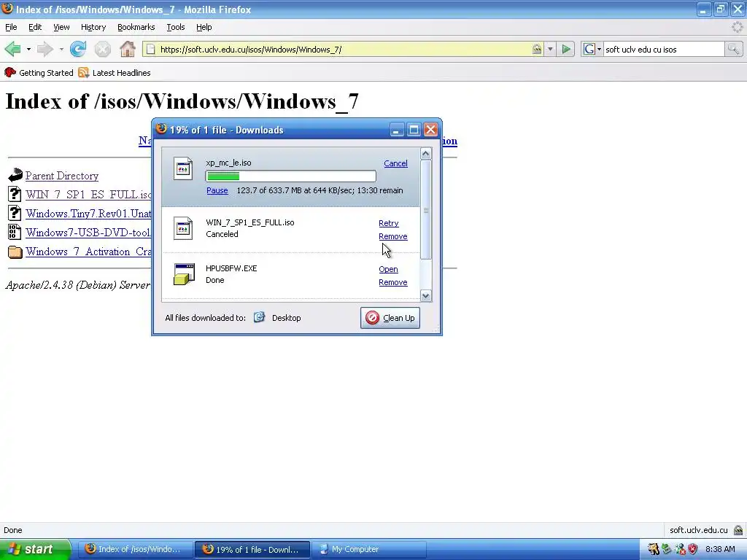Click the green Go arrow
Viewport: 747px width, 560px height.
[x=566, y=49]
